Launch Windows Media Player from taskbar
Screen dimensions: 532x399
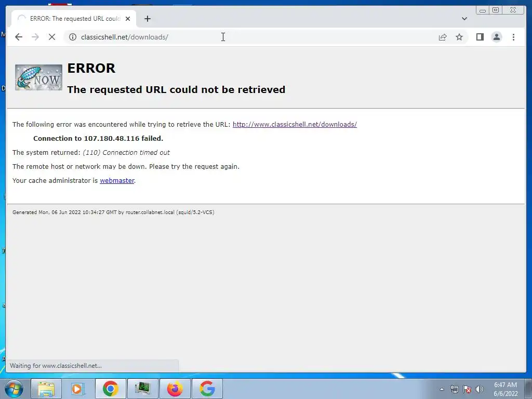click(x=78, y=389)
